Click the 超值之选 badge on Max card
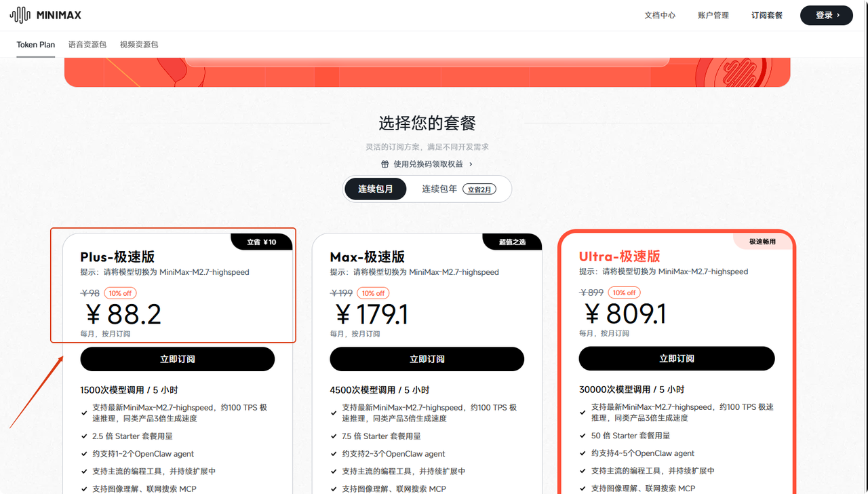The image size is (868, 494). [513, 242]
